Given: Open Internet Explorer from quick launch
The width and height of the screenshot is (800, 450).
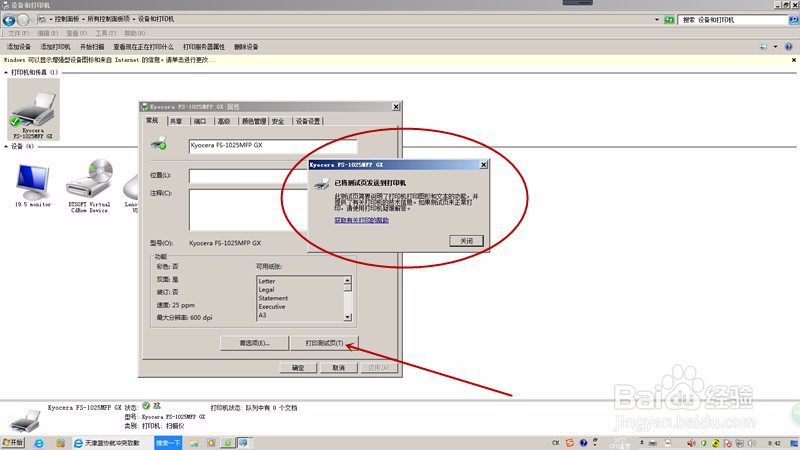Looking at the screenshot, I should coord(39,443).
